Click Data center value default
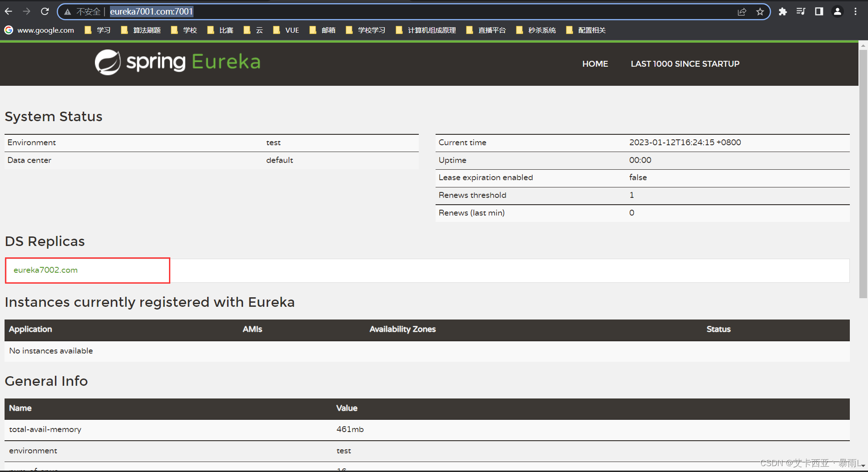The image size is (868, 472). [x=279, y=160]
